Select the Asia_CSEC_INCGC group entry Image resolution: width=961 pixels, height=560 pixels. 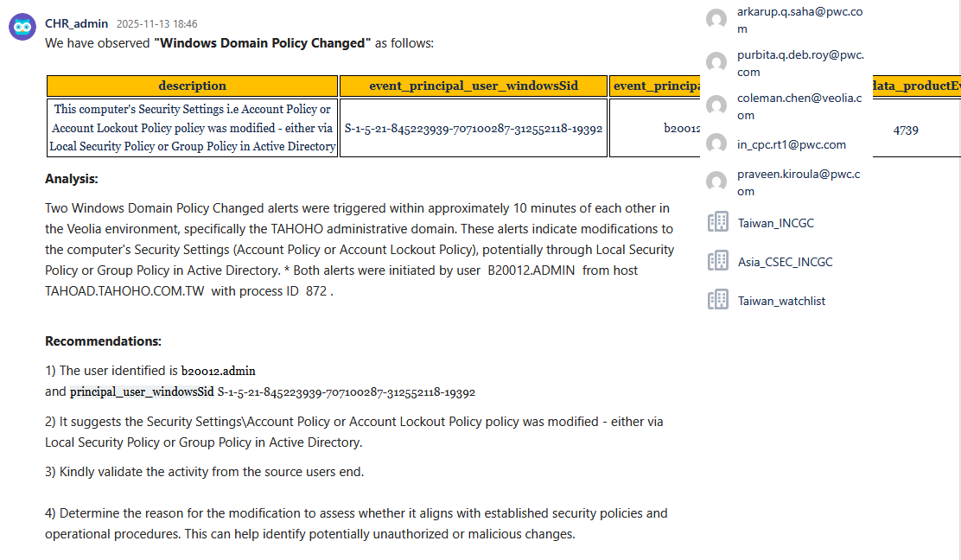[x=785, y=263]
